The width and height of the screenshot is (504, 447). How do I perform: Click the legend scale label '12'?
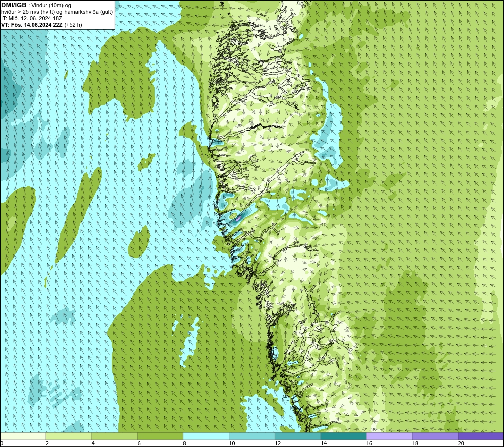pos(278,443)
